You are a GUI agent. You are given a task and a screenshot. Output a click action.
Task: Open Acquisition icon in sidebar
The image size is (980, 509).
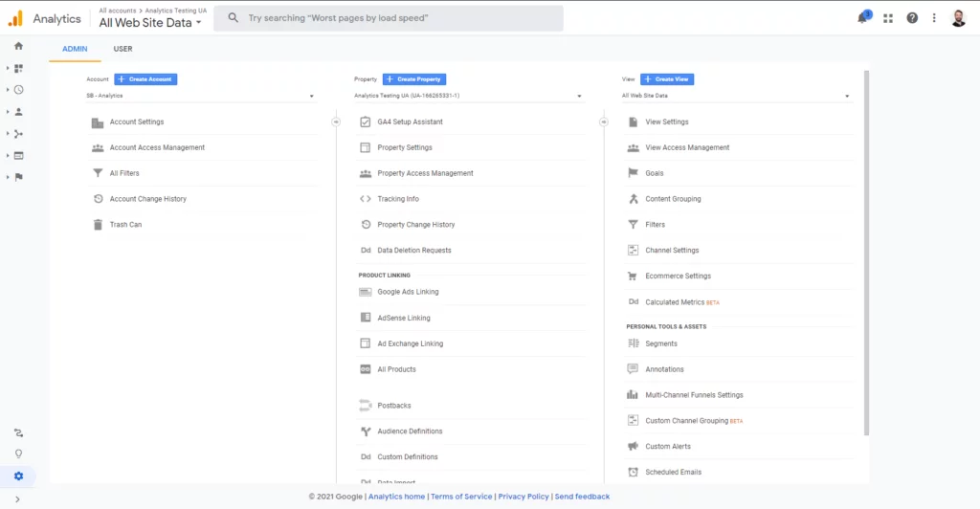pos(19,134)
